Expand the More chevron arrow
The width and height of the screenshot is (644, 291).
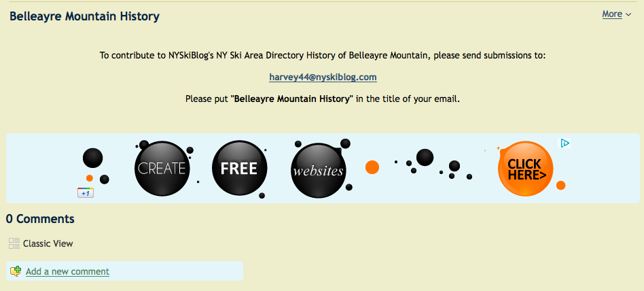click(628, 15)
